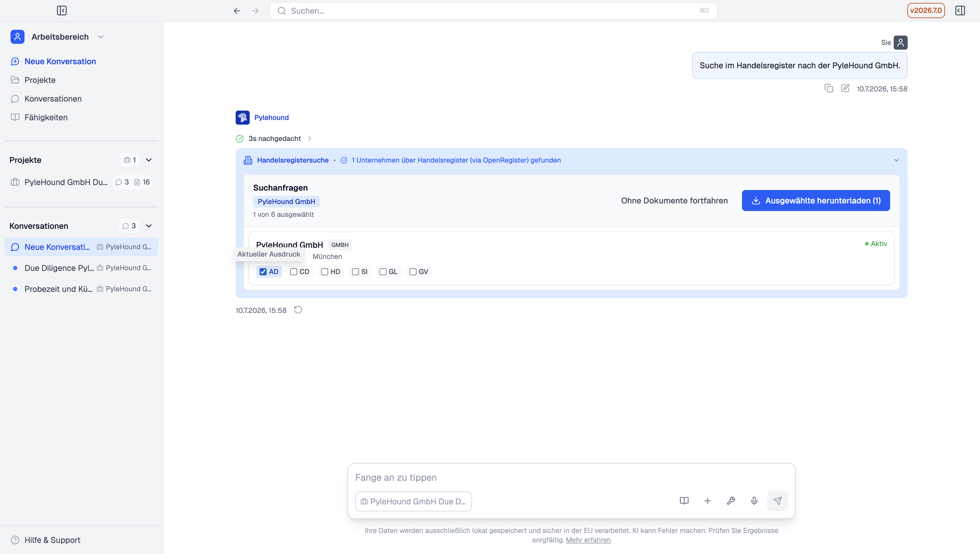Start voice input with microphone icon
Screen dimensions: 980x554
click(x=754, y=501)
